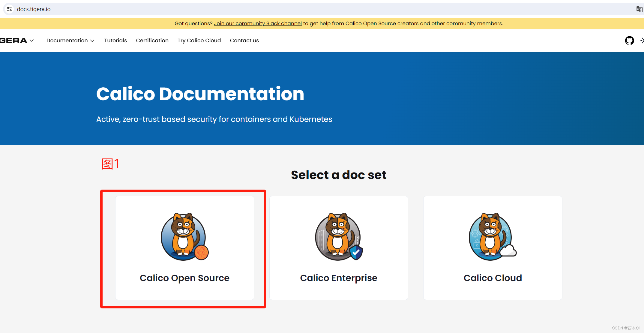Toggle the light/dark theme sun icon
The height and width of the screenshot is (333, 644).
pyautogui.click(x=642, y=40)
